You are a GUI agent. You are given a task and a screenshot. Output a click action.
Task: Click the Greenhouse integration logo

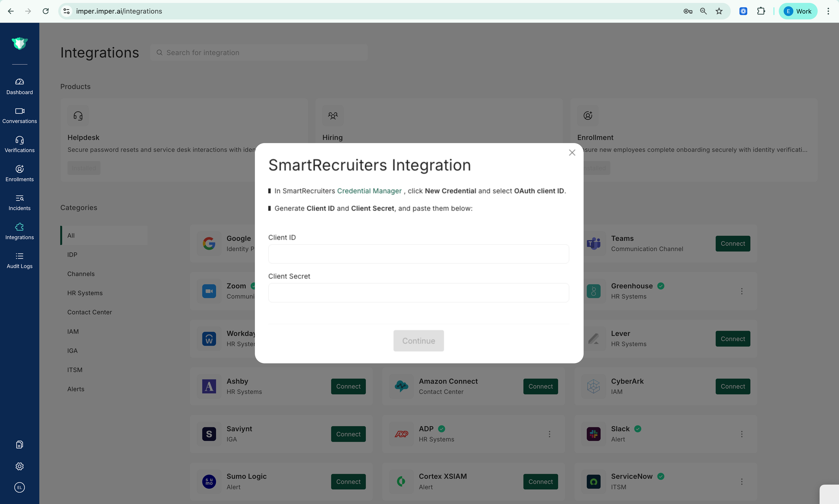click(594, 291)
